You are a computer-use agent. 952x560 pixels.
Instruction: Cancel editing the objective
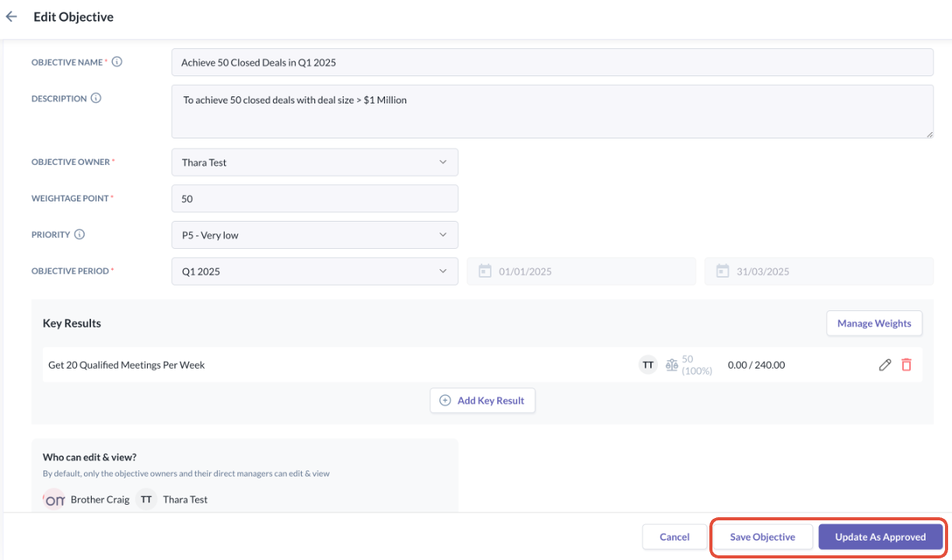674,537
